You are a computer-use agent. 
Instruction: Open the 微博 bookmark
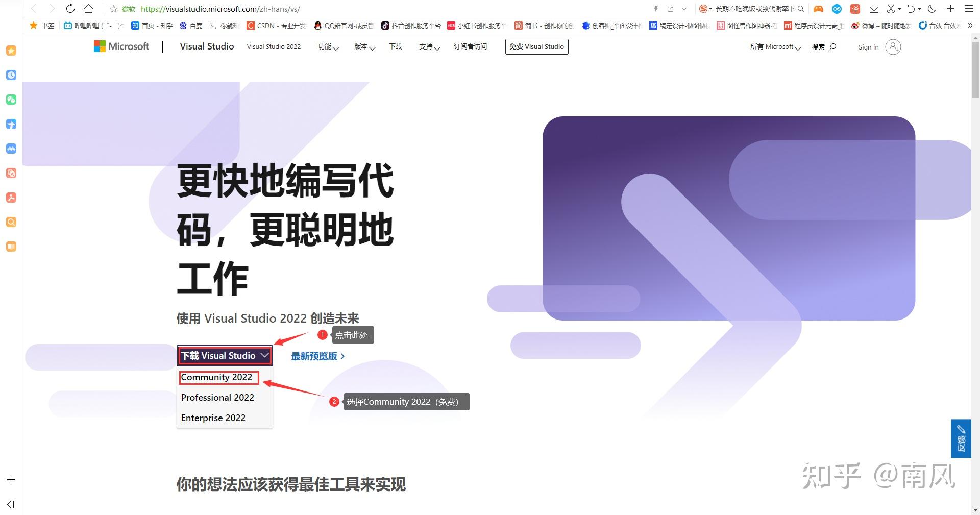pos(881,26)
